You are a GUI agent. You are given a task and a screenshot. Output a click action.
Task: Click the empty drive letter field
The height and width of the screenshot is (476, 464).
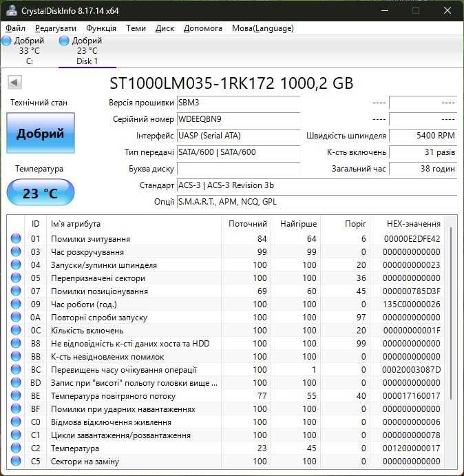coord(238,169)
